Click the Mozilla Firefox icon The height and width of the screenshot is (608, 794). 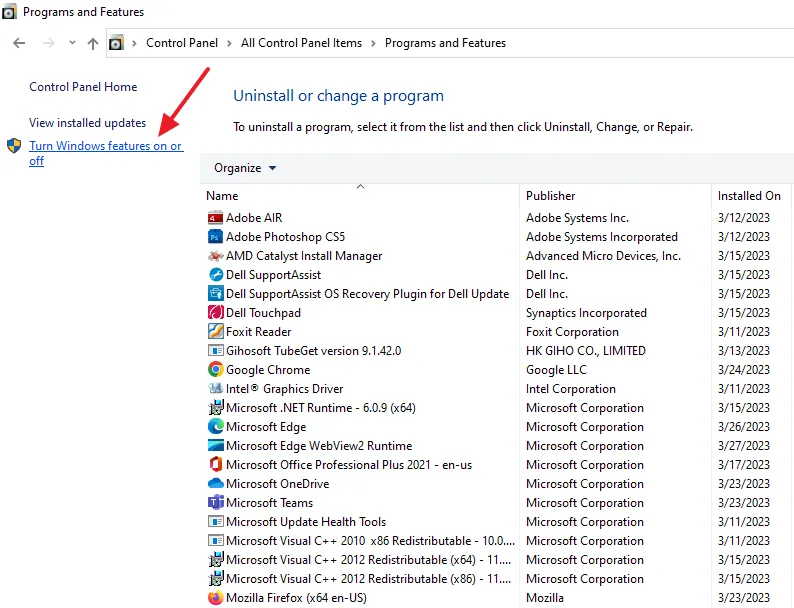[215, 598]
